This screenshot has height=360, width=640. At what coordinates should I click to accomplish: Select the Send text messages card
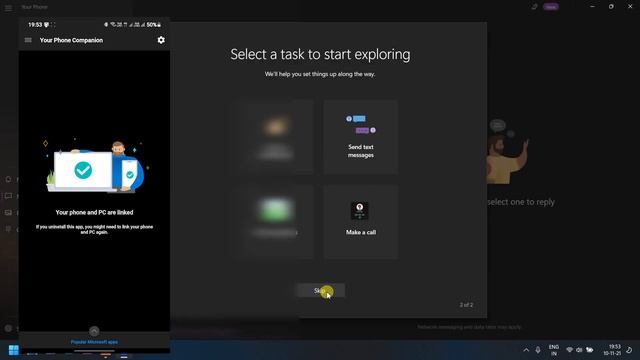pos(361,137)
